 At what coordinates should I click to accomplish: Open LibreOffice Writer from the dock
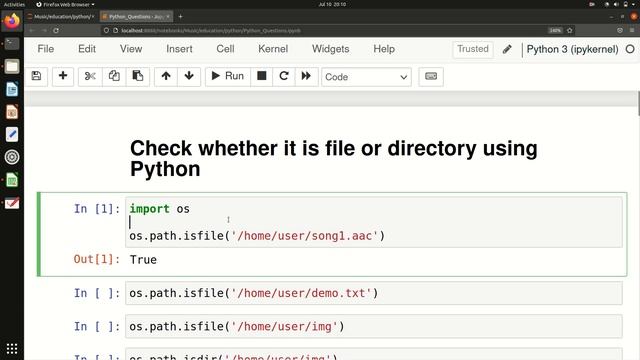click(x=12, y=89)
